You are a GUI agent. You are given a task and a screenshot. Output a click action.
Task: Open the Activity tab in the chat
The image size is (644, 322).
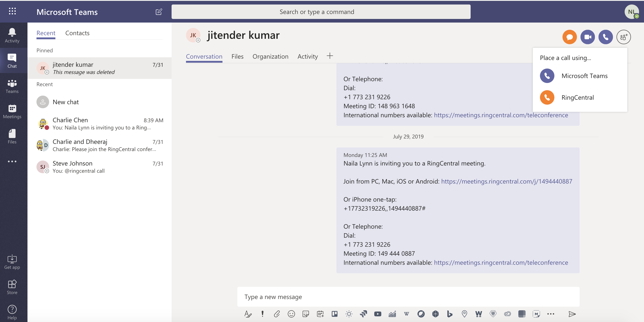click(x=308, y=57)
